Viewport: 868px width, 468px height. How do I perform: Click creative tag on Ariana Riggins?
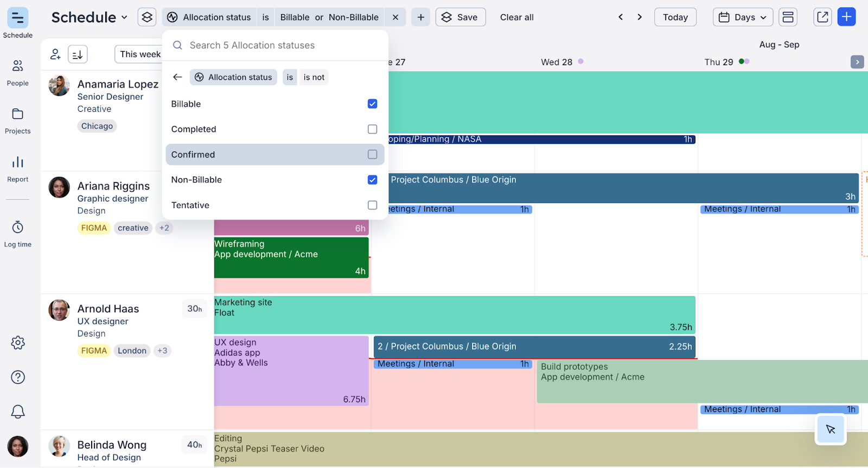tap(133, 228)
